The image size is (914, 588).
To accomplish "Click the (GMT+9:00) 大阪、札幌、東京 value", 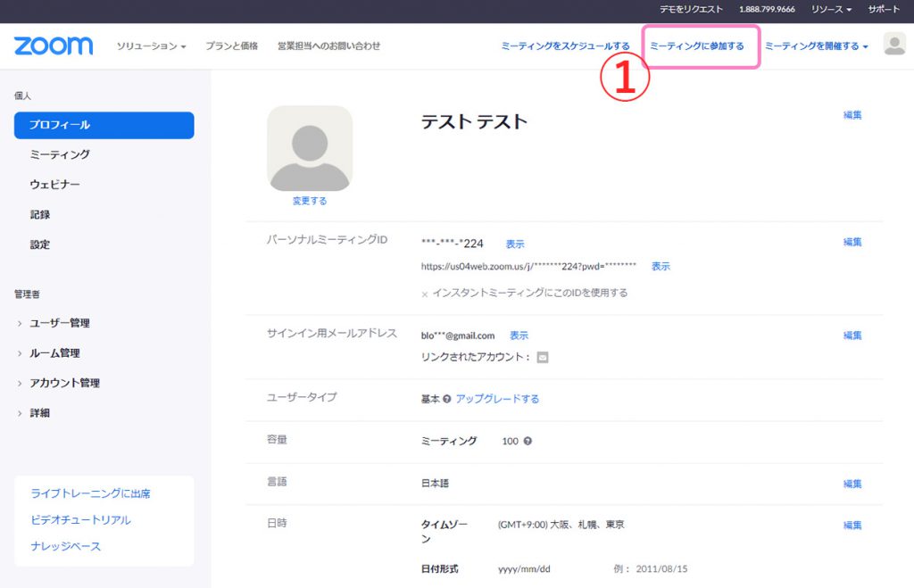I will point(561,525).
